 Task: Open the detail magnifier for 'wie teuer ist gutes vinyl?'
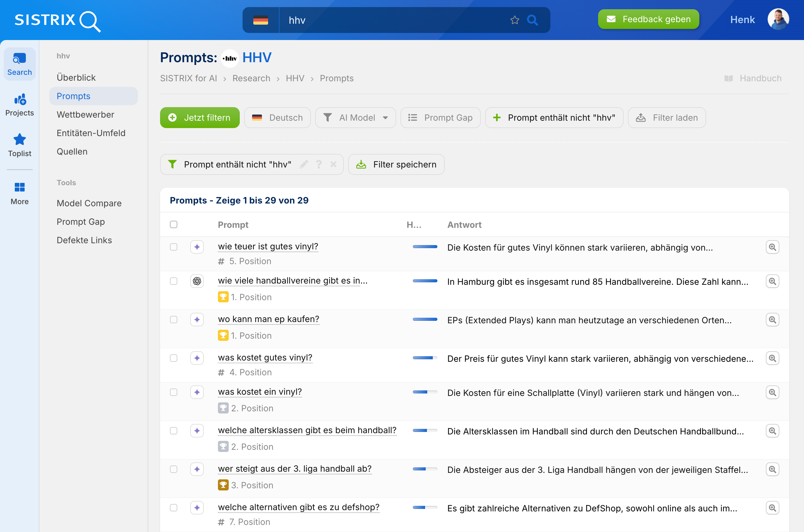(x=773, y=247)
